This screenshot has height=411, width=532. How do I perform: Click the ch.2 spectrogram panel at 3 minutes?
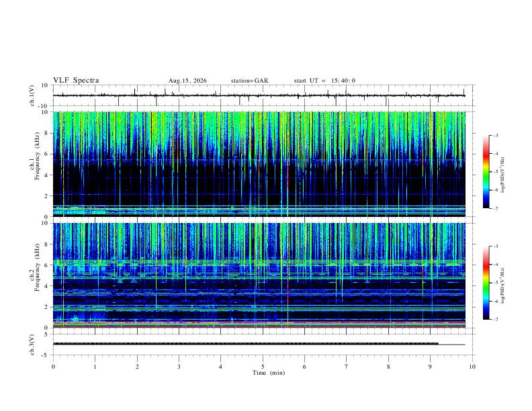point(179,275)
